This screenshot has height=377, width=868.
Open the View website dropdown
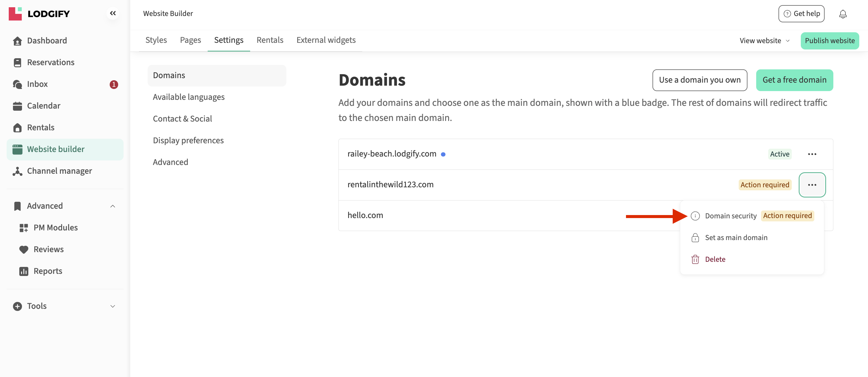point(764,40)
